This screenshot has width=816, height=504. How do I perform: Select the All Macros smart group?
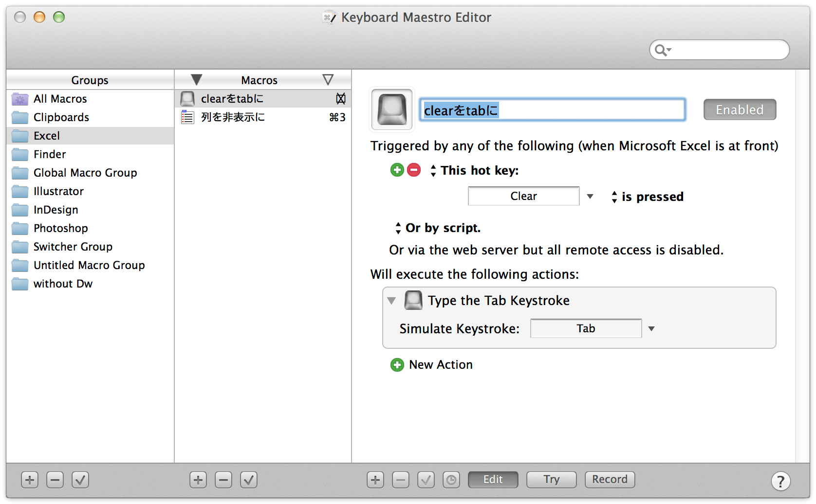click(x=90, y=99)
